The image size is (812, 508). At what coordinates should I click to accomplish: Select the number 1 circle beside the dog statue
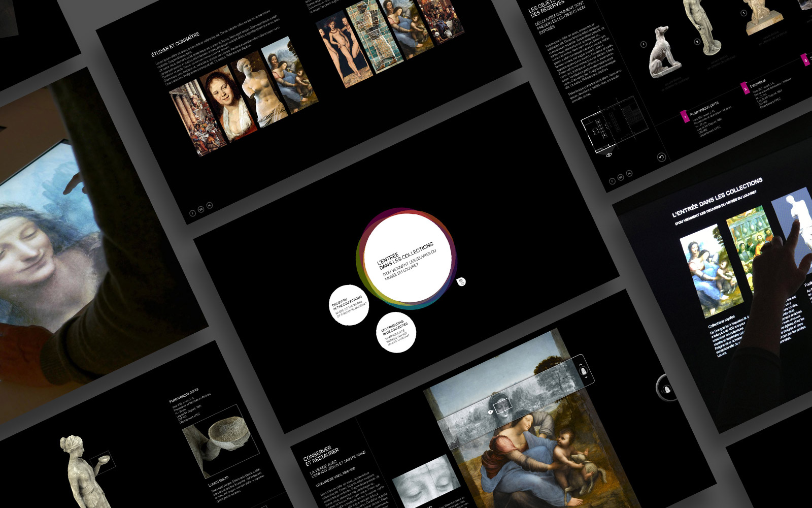[x=644, y=45]
